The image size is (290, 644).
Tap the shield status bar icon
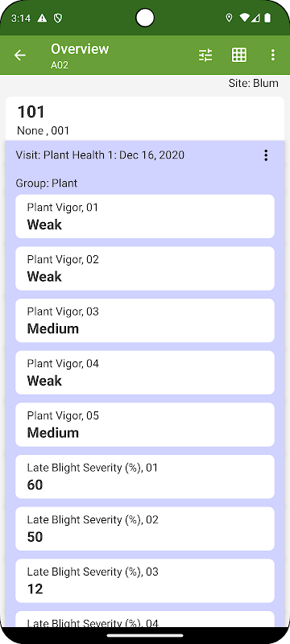pos(58,18)
